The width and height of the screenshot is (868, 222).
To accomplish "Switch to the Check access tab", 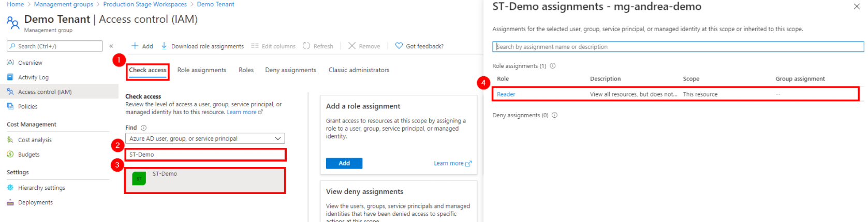I will tap(148, 70).
